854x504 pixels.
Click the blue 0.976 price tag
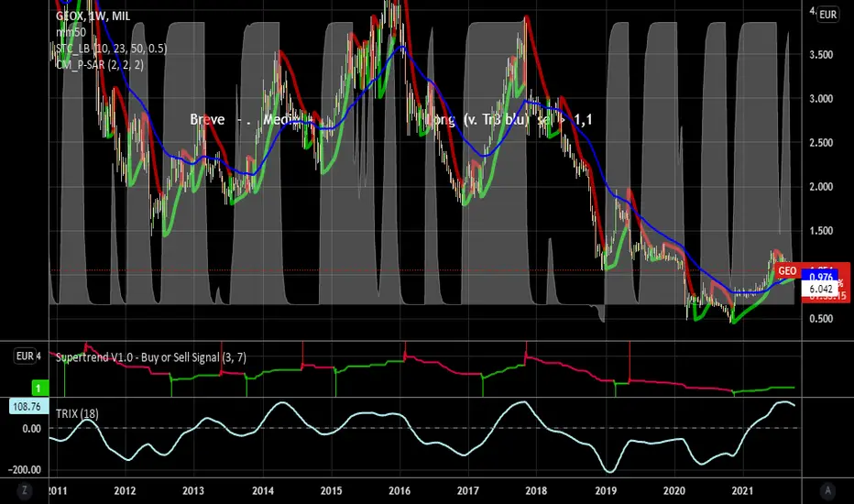[x=820, y=278]
